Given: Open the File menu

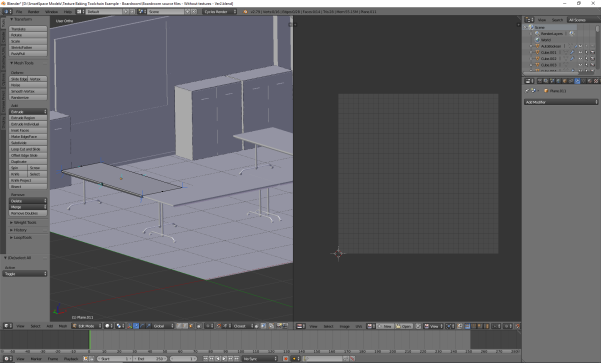Looking at the screenshot, I should [x=19, y=11].
